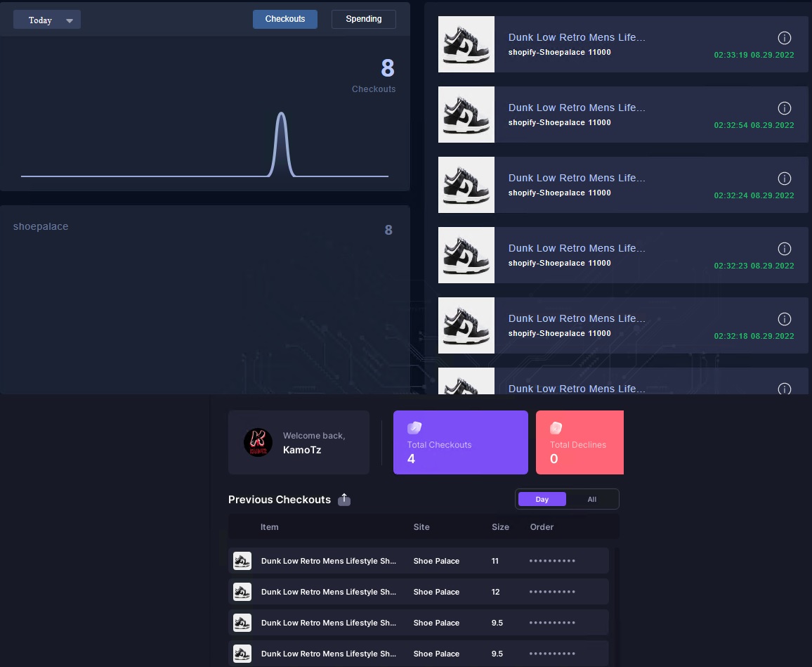The width and height of the screenshot is (812, 667).
Task: Click hidden order number in size 12 row
Action: (552, 592)
